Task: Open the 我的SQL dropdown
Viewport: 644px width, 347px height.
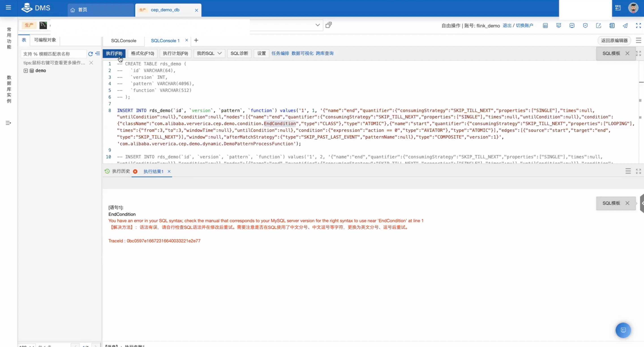Action: (209, 53)
